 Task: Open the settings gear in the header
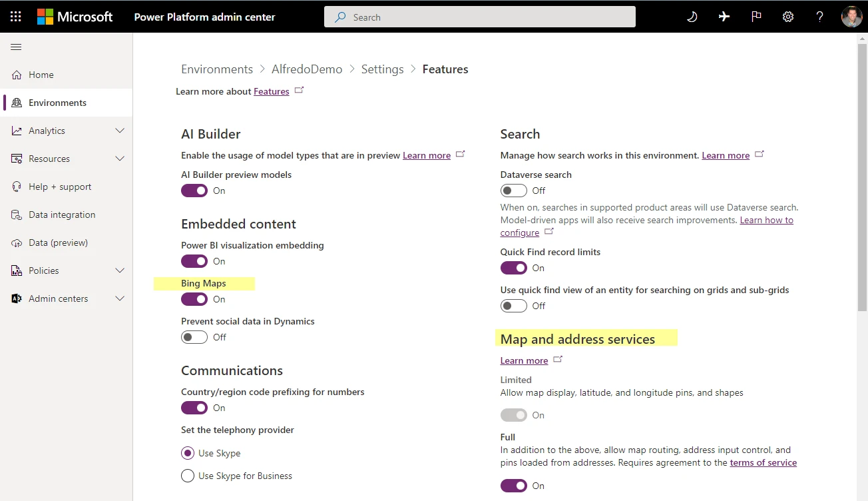pos(788,16)
